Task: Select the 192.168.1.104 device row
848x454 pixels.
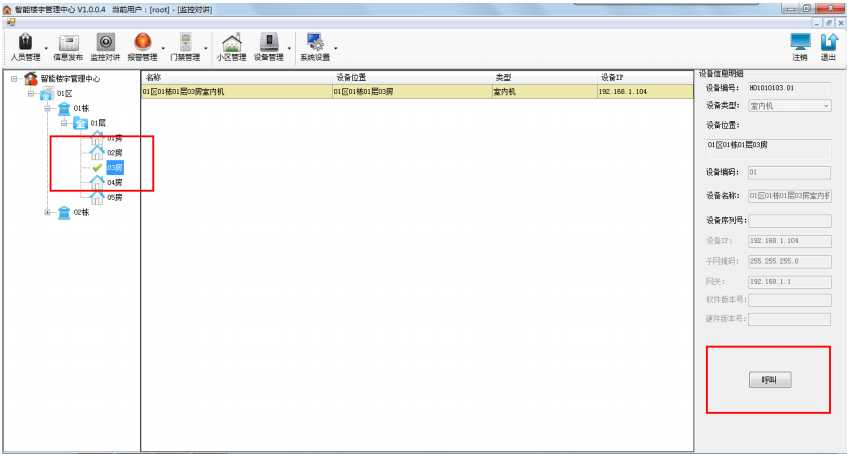Action: [415, 91]
